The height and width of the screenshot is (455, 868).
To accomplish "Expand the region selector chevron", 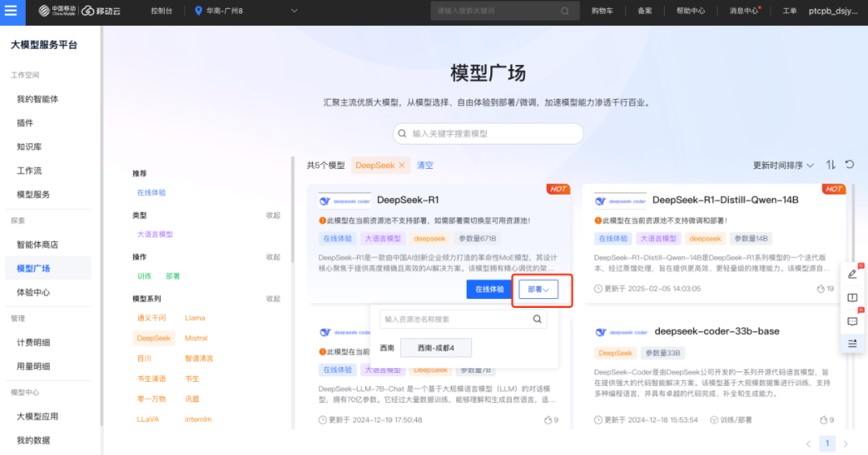I will click(294, 11).
